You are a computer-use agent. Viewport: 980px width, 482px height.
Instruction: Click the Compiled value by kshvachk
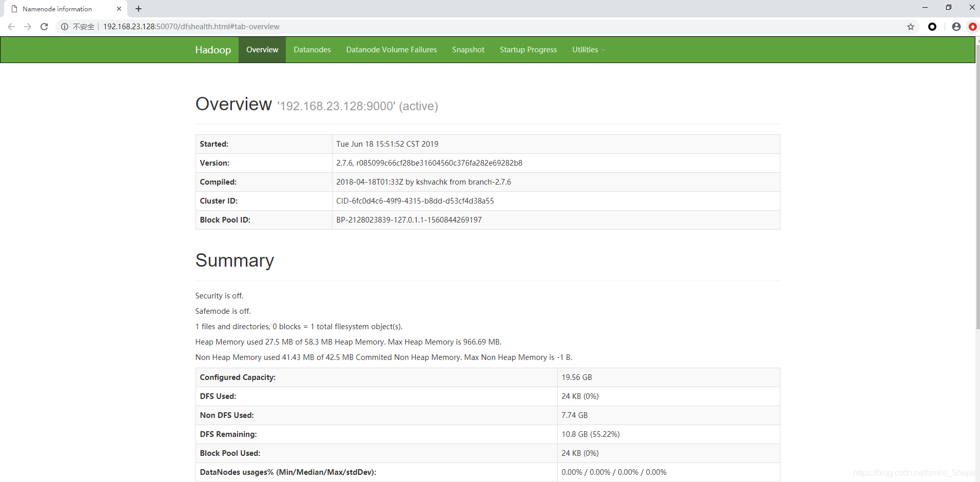pyautogui.click(x=423, y=182)
